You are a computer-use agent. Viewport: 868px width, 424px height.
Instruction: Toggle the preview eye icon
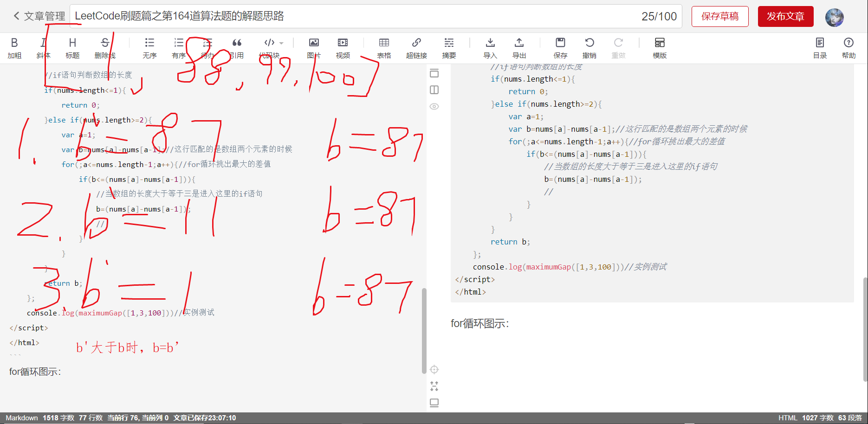coord(434,106)
